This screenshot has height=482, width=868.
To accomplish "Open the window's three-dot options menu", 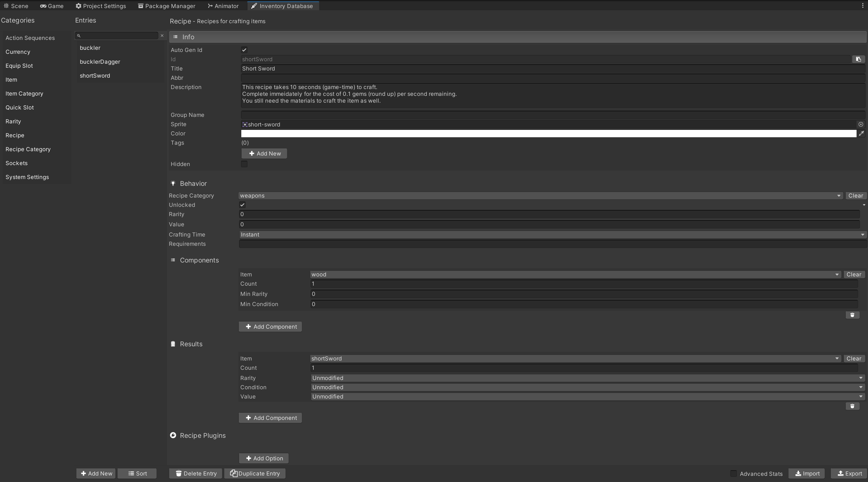I will 863,6.
